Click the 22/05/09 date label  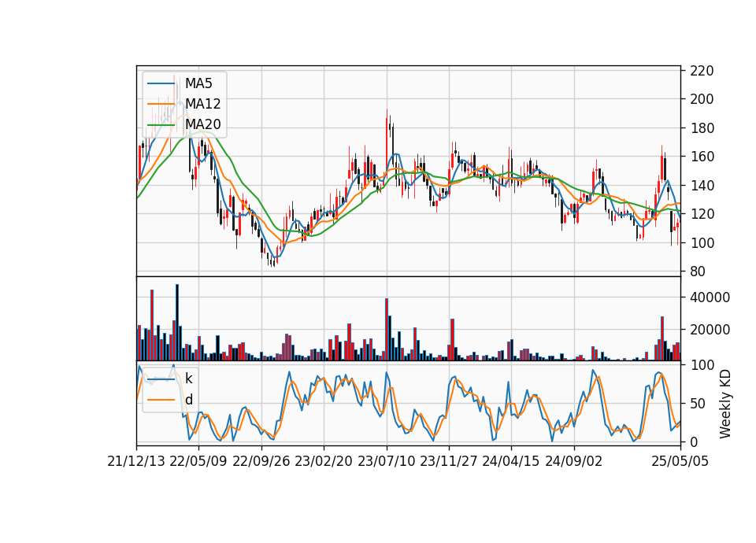pyautogui.click(x=198, y=461)
